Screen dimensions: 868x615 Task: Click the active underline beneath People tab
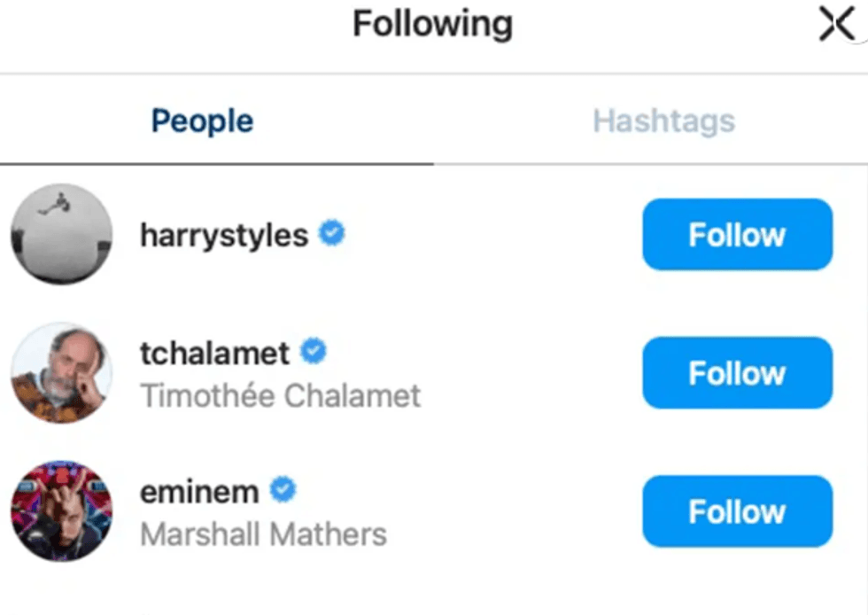click(x=217, y=164)
